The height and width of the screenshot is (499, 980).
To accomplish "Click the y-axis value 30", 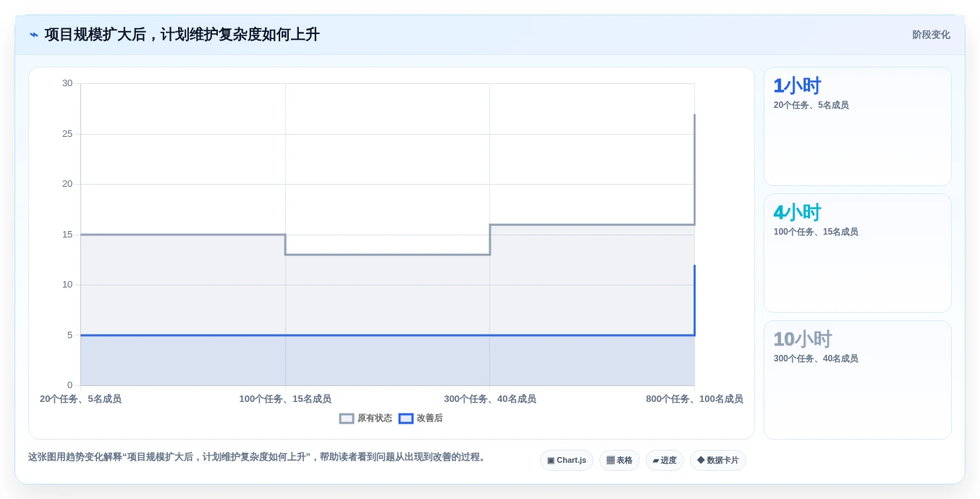I will 67,83.
